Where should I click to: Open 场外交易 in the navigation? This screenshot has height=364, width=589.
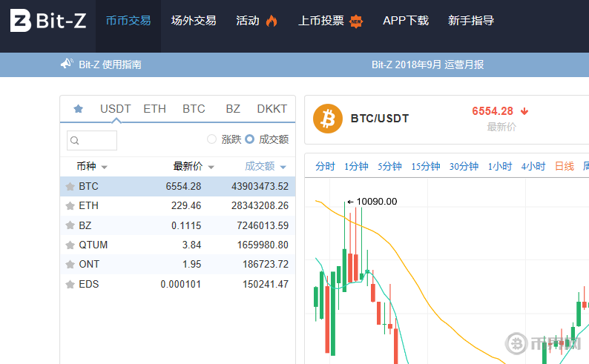(194, 21)
